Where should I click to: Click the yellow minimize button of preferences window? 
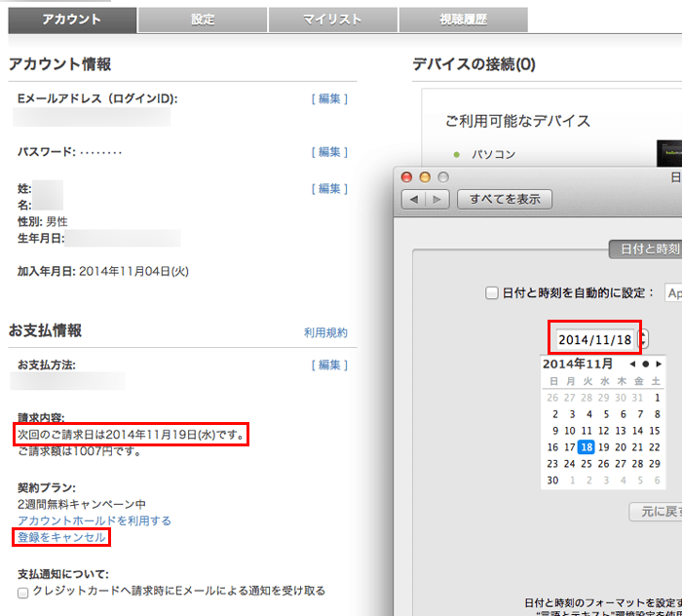[425, 176]
